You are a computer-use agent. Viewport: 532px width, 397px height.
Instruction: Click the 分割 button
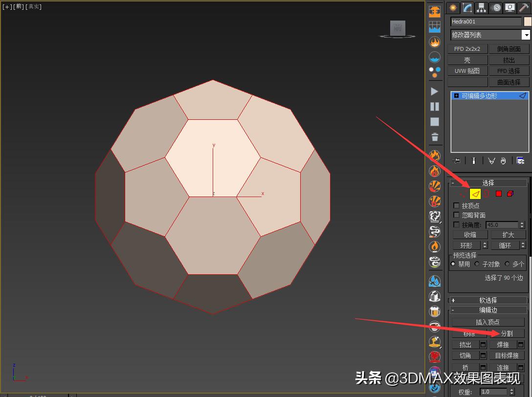[507, 333]
